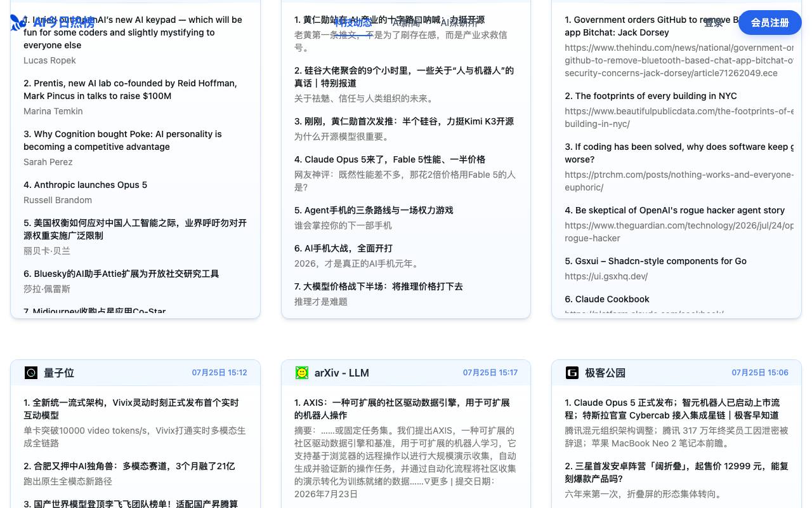Open 三星首发安卓阵营「阔折叠」 article
This screenshot has width=812, height=508.
click(x=677, y=472)
